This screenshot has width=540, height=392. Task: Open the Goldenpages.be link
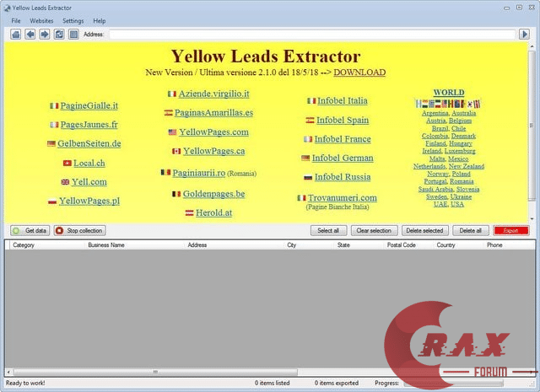click(x=213, y=194)
